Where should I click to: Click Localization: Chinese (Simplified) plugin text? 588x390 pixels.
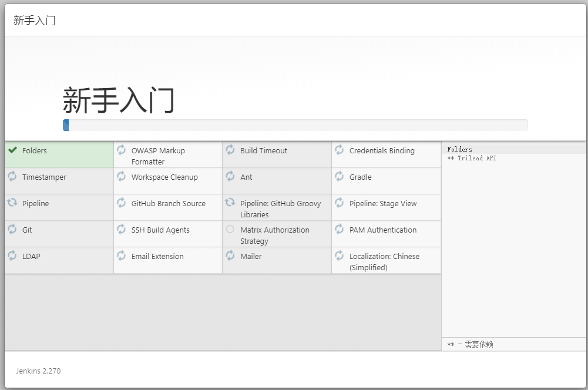(384, 262)
